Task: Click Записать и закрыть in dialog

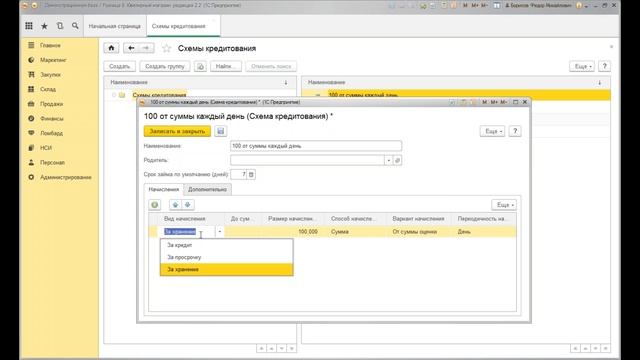Action: (177, 131)
